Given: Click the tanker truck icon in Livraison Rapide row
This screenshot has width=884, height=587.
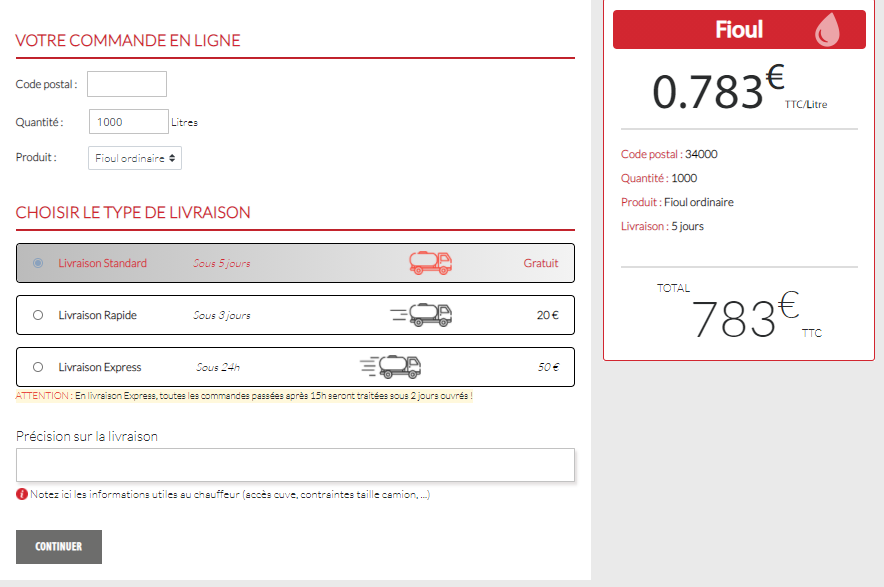Looking at the screenshot, I should pos(422,315).
